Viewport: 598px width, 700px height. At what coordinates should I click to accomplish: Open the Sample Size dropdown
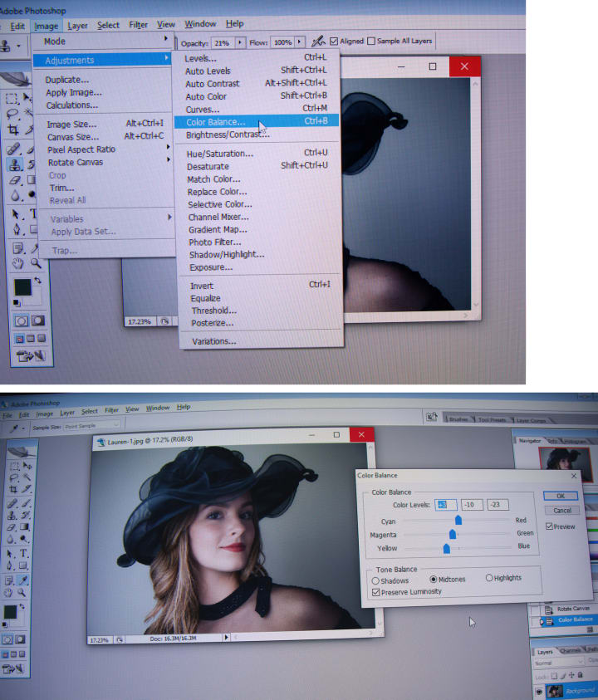point(92,425)
